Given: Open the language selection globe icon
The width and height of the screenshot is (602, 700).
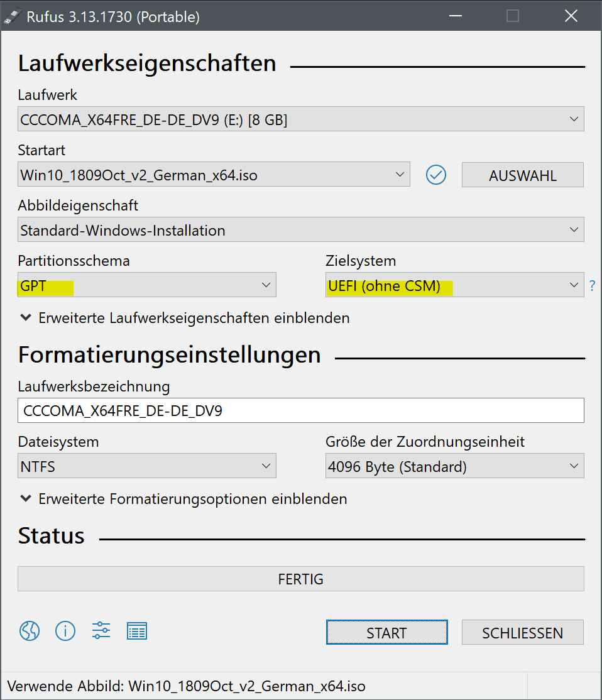Looking at the screenshot, I should click(30, 632).
